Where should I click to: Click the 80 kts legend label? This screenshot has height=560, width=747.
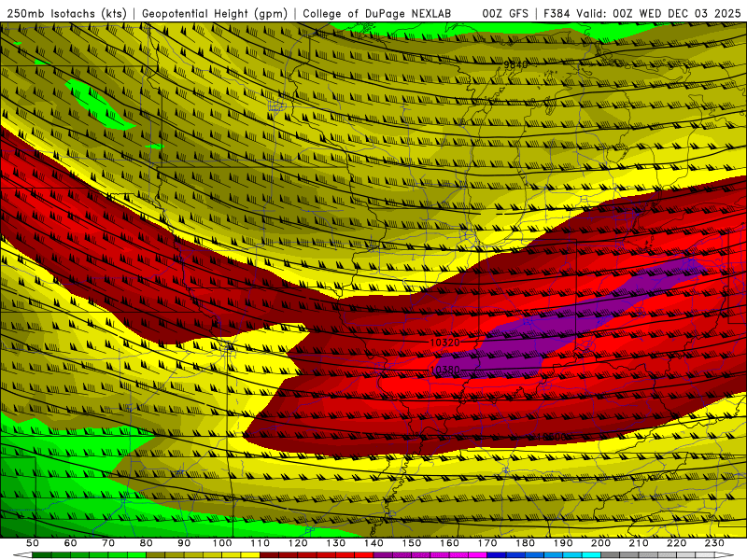[147, 543]
